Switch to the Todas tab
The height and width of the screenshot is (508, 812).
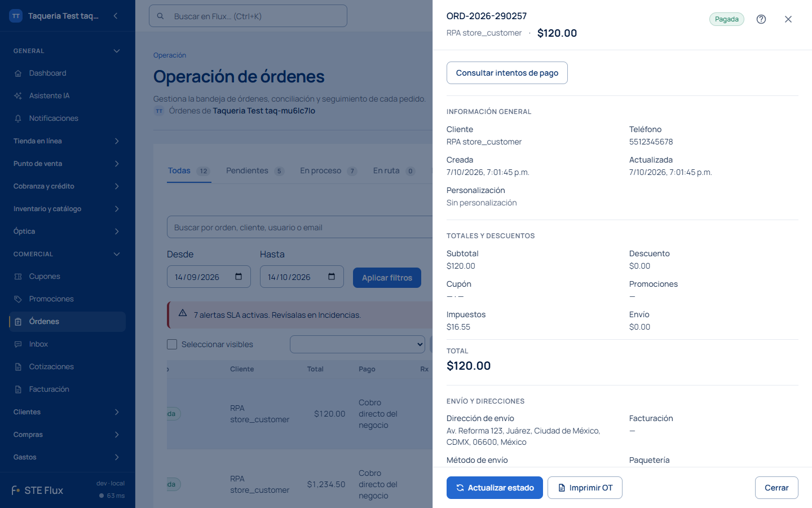tap(189, 171)
